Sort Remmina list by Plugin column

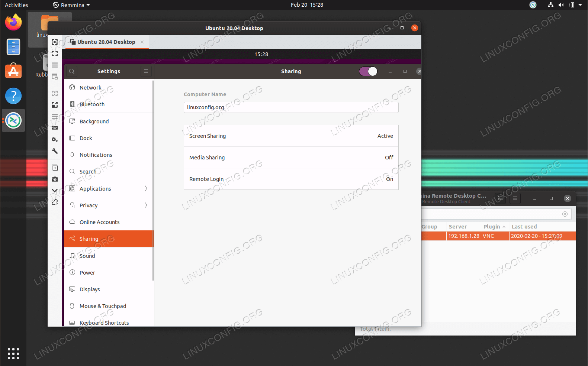495,227
